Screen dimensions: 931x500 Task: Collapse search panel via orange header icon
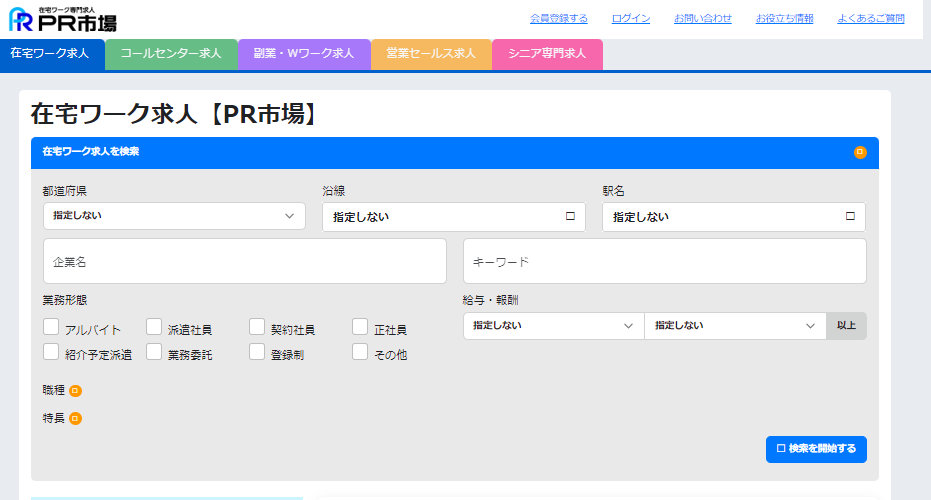[x=860, y=153]
